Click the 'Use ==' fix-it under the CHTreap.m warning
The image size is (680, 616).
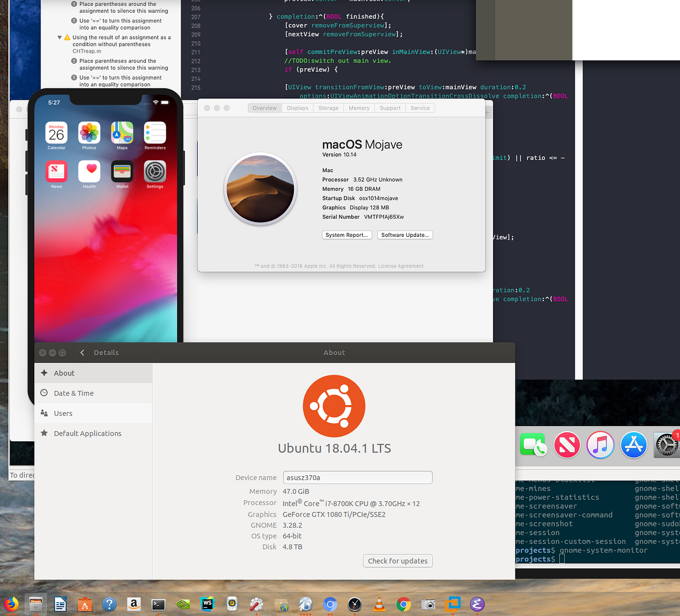[x=121, y=81]
